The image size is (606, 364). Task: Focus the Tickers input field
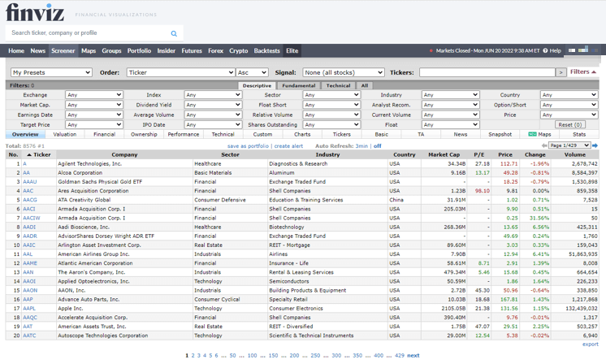tap(487, 72)
